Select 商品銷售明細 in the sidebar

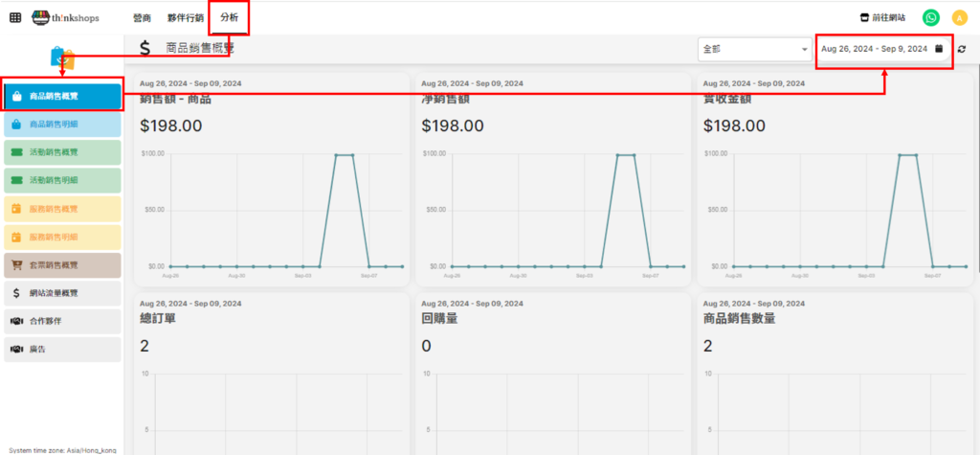pyautogui.click(x=61, y=125)
